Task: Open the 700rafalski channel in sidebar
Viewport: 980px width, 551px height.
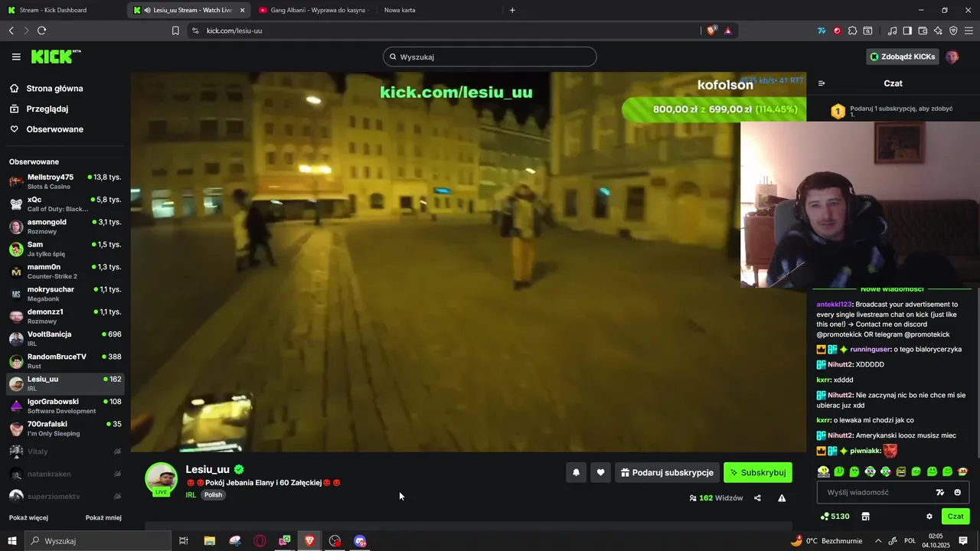Action: [x=65, y=429]
